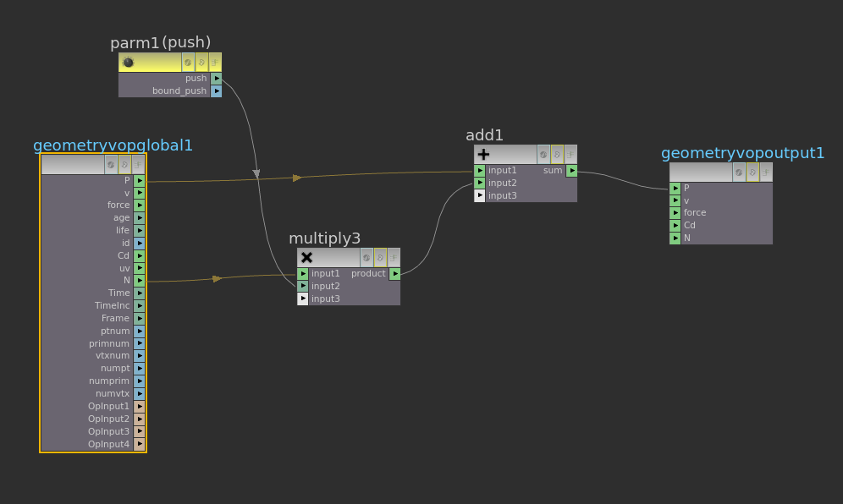
Task: Click the input2 connector on multiply3
Action: (303, 286)
